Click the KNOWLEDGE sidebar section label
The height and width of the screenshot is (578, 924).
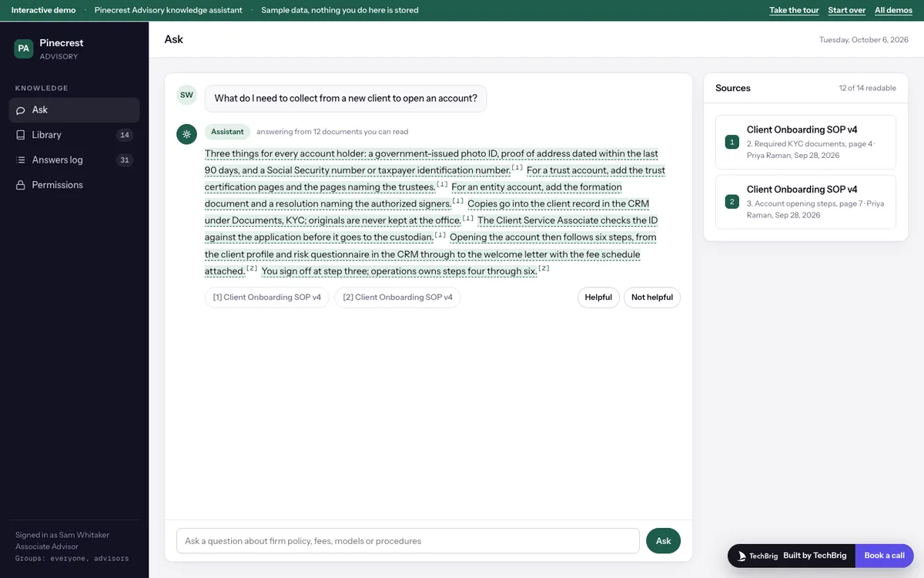pos(42,89)
